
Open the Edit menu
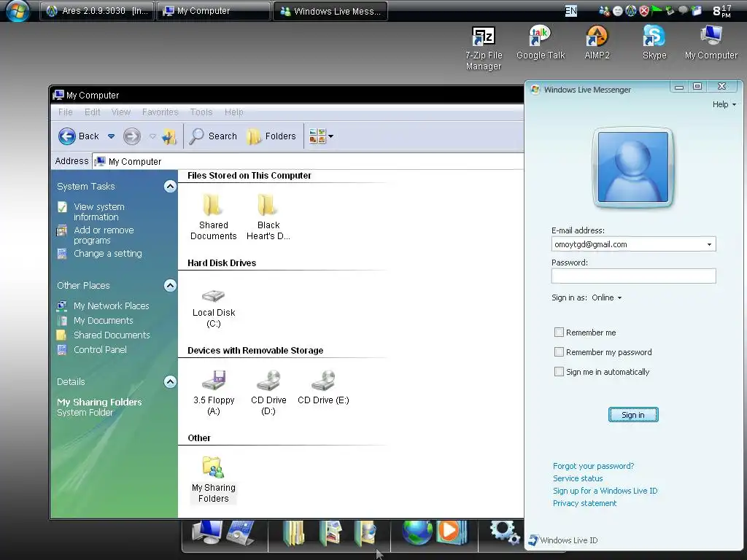[x=93, y=112]
